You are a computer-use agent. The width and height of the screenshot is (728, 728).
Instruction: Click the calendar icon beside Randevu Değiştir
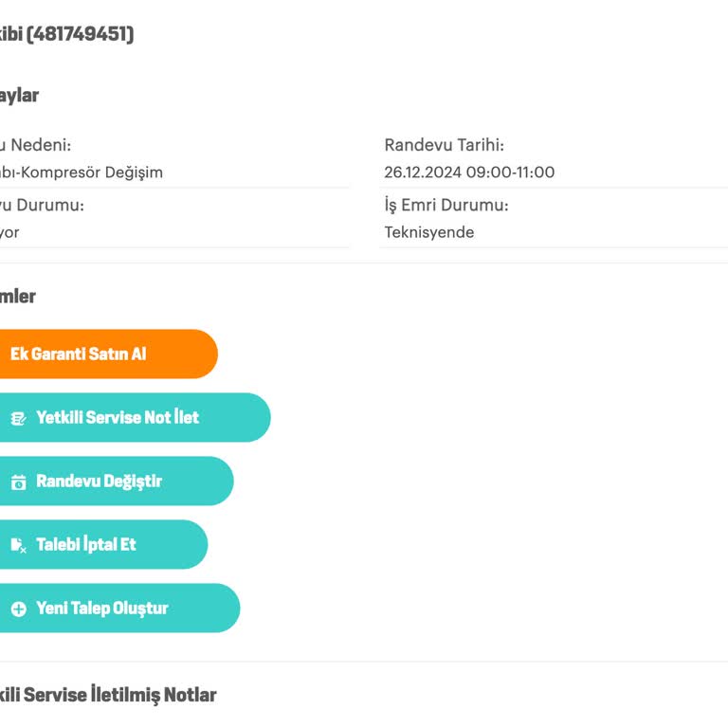(x=18, y=482)
